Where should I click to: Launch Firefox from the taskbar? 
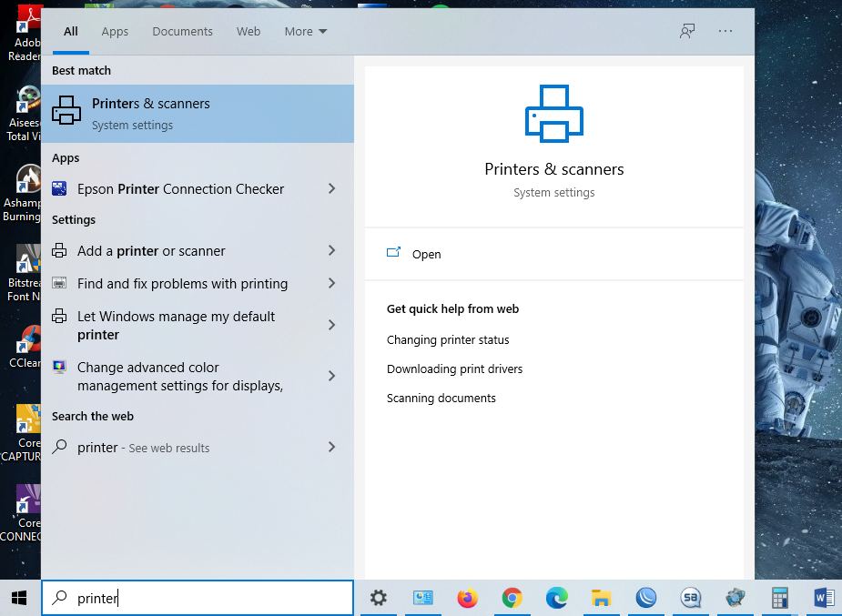pos(468,598)
